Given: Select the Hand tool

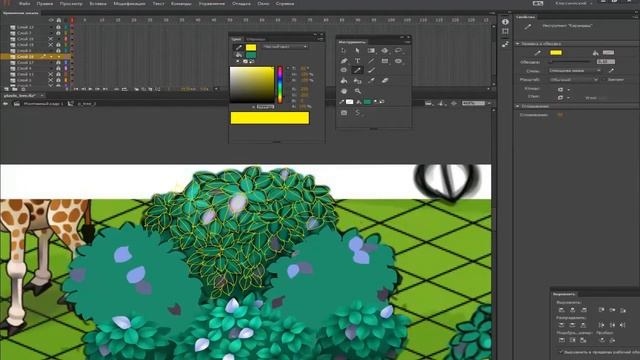Looking at the screenshot, I should [344, 91].
